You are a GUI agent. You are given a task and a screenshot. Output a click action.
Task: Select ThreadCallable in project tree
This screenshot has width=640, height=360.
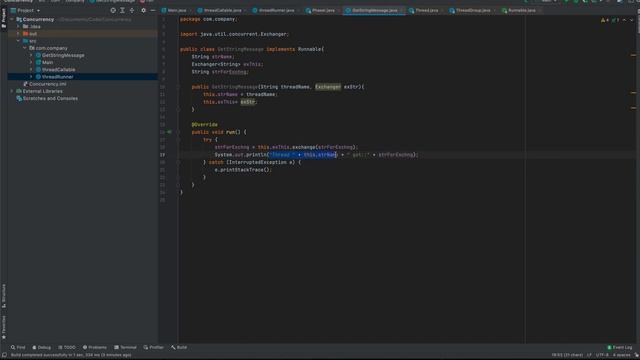pyautogui.click(x=58, y=70)
